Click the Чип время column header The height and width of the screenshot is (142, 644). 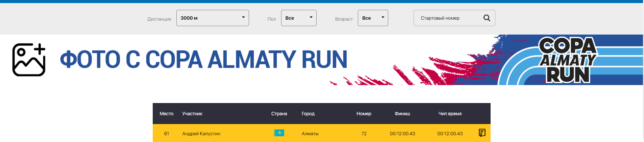(450, 114)
